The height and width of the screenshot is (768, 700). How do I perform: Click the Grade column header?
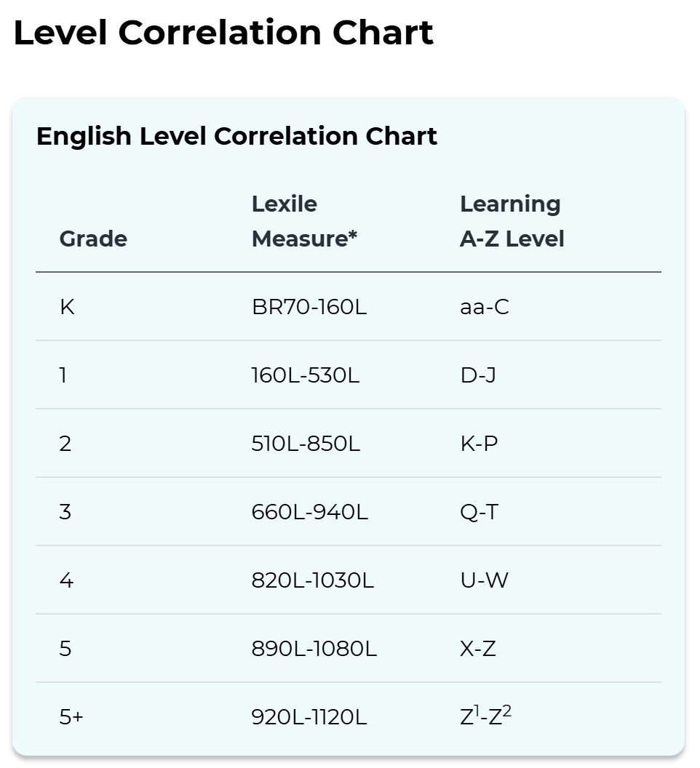pos(93,239)
